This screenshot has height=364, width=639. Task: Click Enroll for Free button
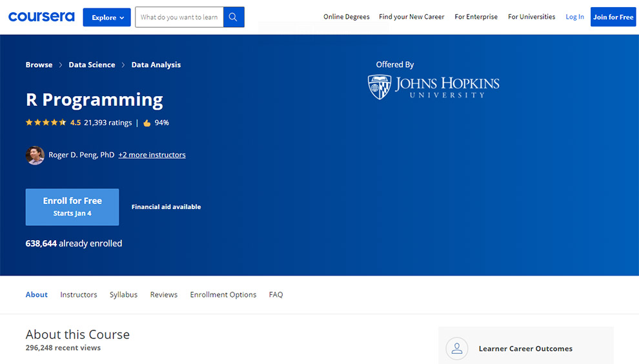72,207
